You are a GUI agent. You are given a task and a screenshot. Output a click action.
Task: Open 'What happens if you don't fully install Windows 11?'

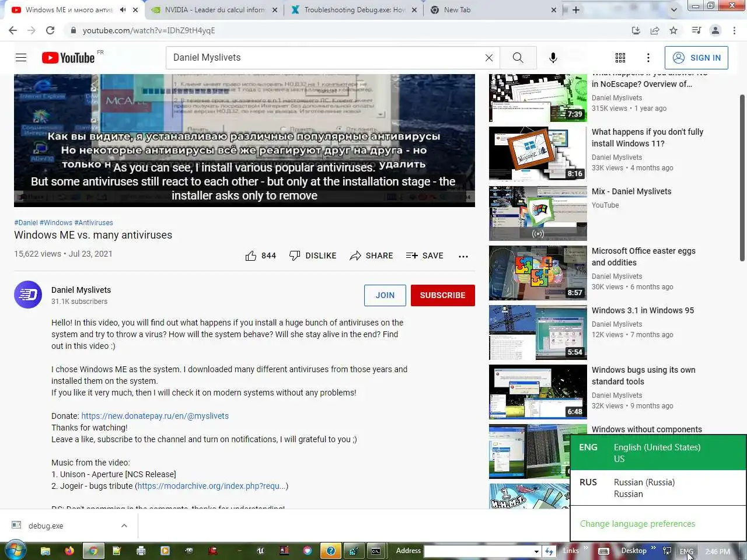[647, 138]
